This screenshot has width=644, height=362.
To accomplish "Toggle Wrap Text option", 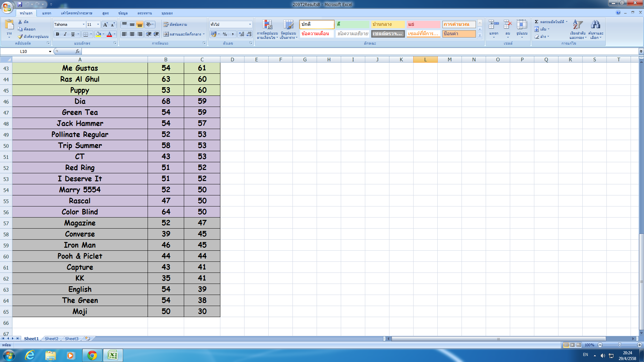I will (175, 24).
